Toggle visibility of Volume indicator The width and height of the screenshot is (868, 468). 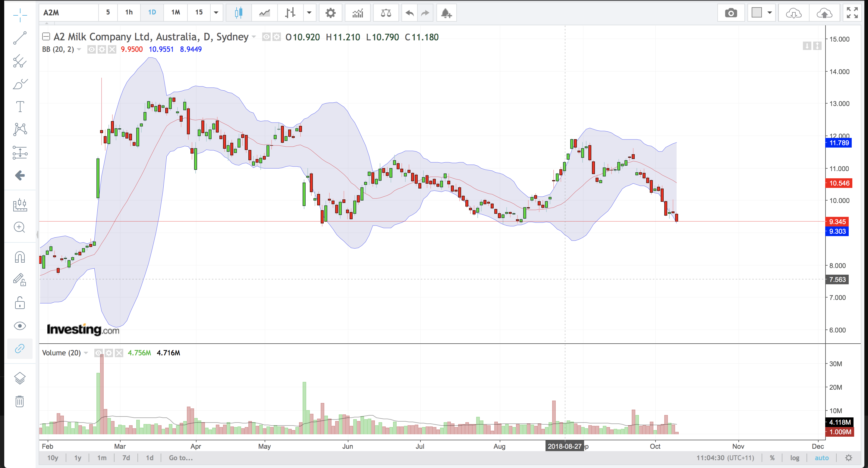[x=98, y=353]
